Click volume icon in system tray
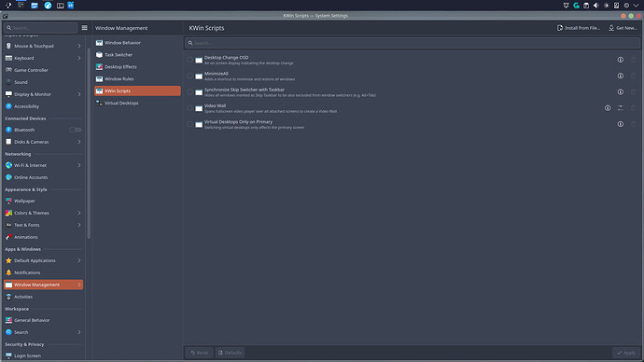644x362 pixels. pos(596,6)
